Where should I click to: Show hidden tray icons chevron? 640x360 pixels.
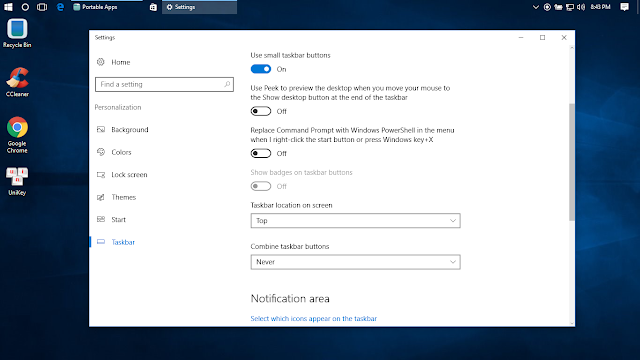click(536, 7)
